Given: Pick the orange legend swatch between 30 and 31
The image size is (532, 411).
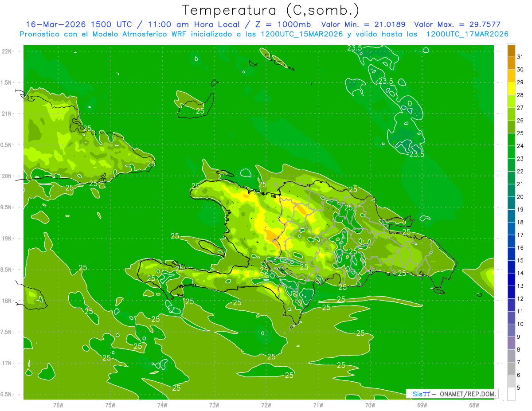Looking at the screenshot, I should 511,63.
